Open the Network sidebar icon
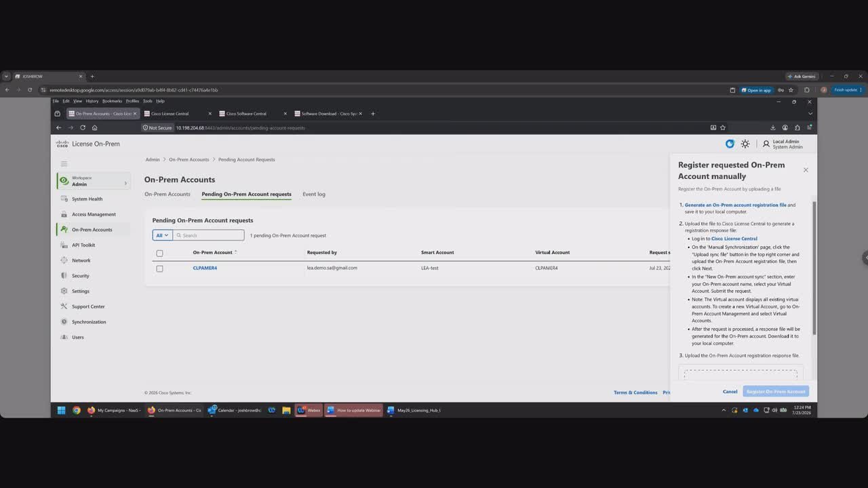 (64, 260)
